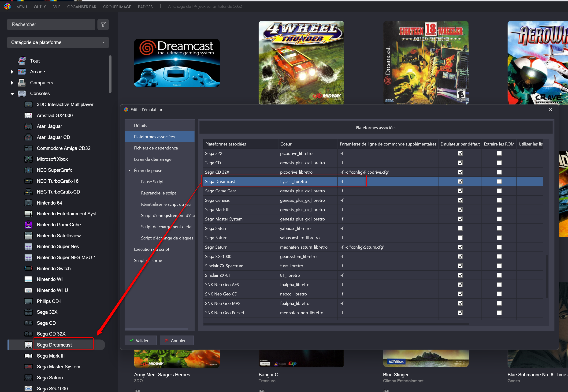Toggle Extraire les ROM for Sega CD
The image size is (568, 392).
tap(499, 163)
